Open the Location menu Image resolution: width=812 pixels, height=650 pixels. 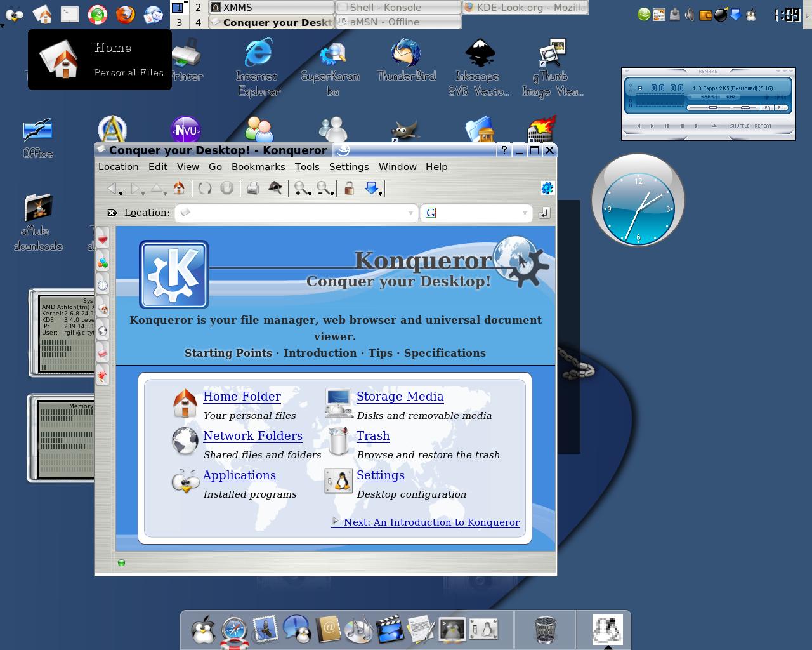point(118,167)
